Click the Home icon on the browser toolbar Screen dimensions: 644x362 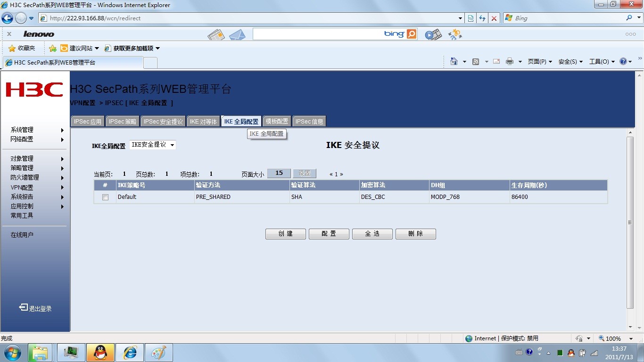click(x=454, y=61)
